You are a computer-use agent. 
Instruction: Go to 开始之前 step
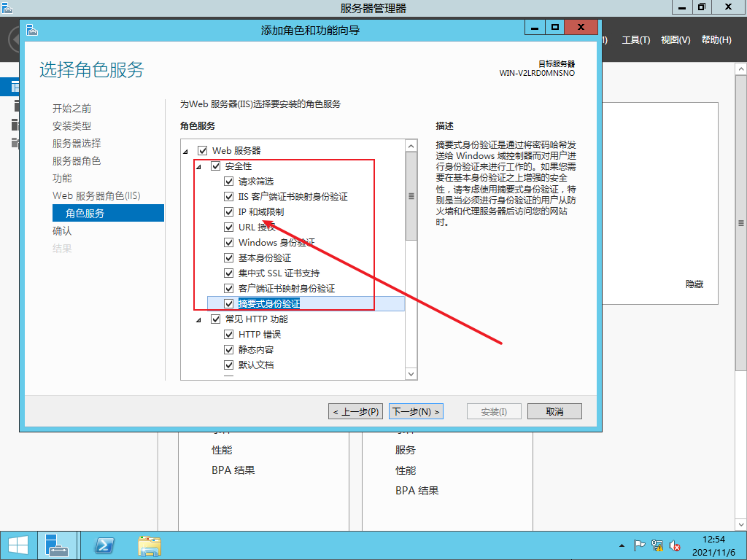pyautogui.click(x=72, y=108)
